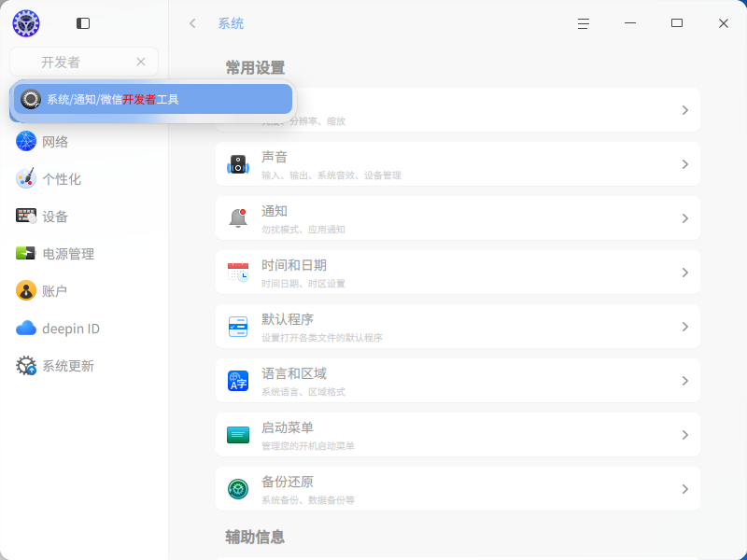Viewport: 747px width, 560px height.
Task: Click the 备份还原 restore icon
Action: pyautogui.click(x=238, y=489)
